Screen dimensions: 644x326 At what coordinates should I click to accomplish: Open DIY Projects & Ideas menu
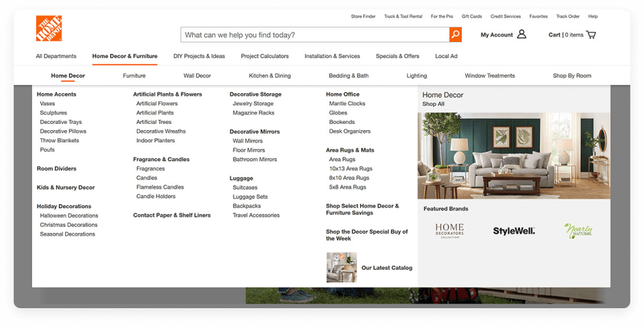click(x=199, y=56)
